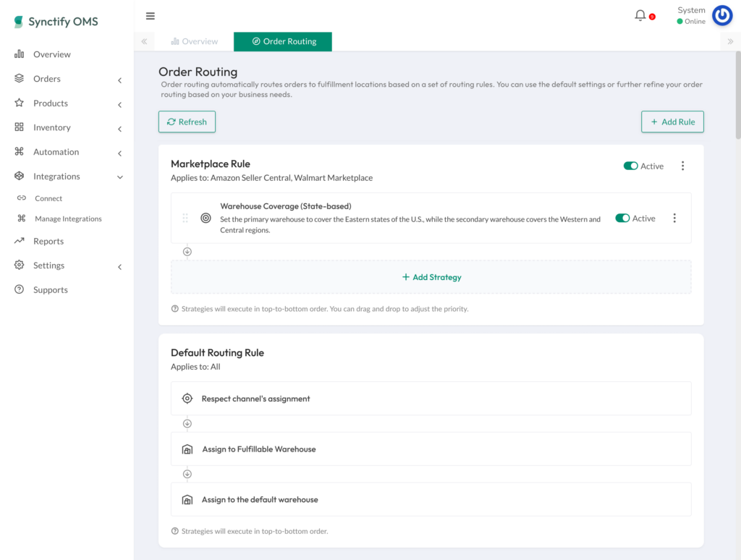Disable the Warehouse Coverage strategy toggle
The width and height of the screenshot is (741, 560).
click(622, 218)
